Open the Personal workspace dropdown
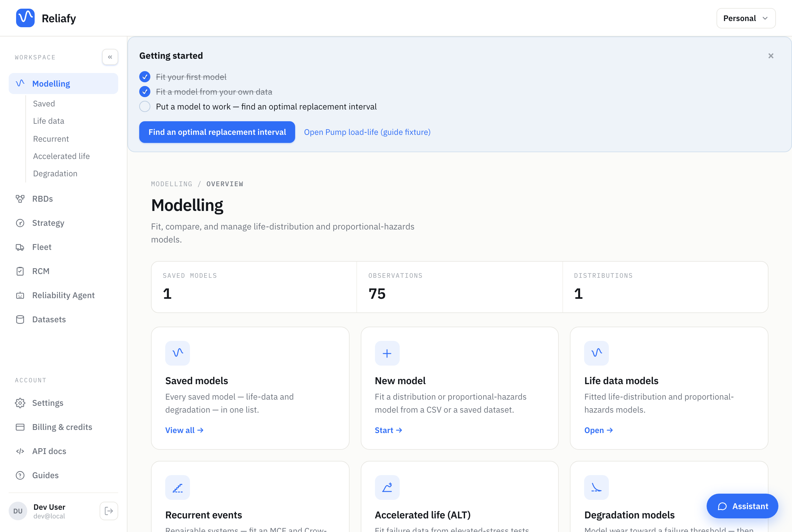 click(746, 18)
